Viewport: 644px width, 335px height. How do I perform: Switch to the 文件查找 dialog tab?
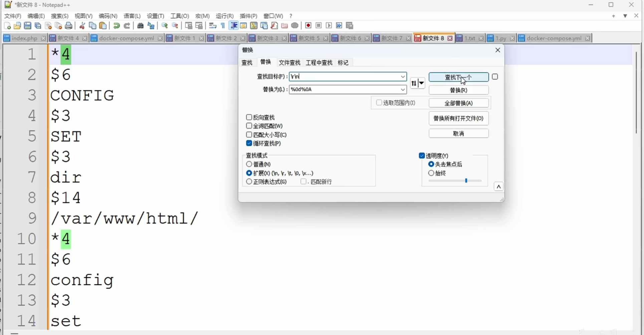point(289,63)
